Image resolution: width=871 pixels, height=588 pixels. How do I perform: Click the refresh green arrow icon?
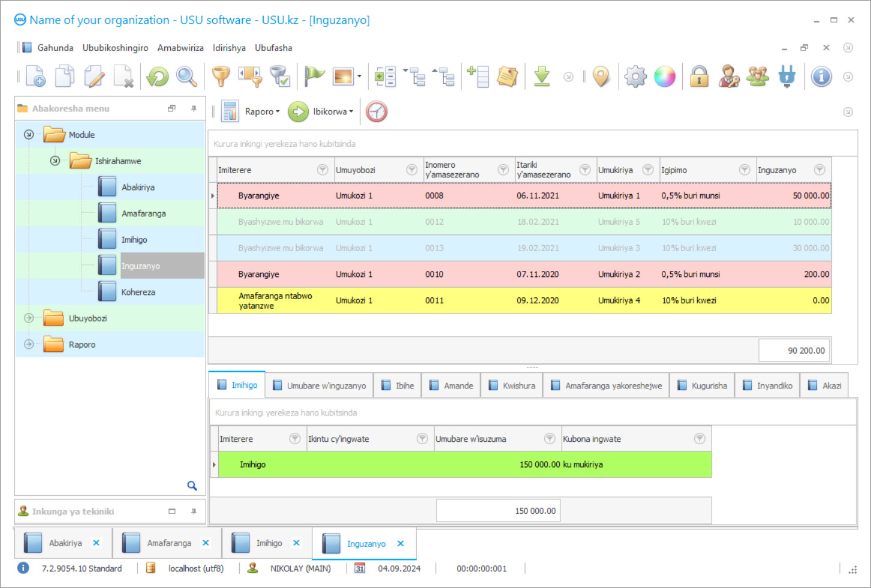(158, 77)
